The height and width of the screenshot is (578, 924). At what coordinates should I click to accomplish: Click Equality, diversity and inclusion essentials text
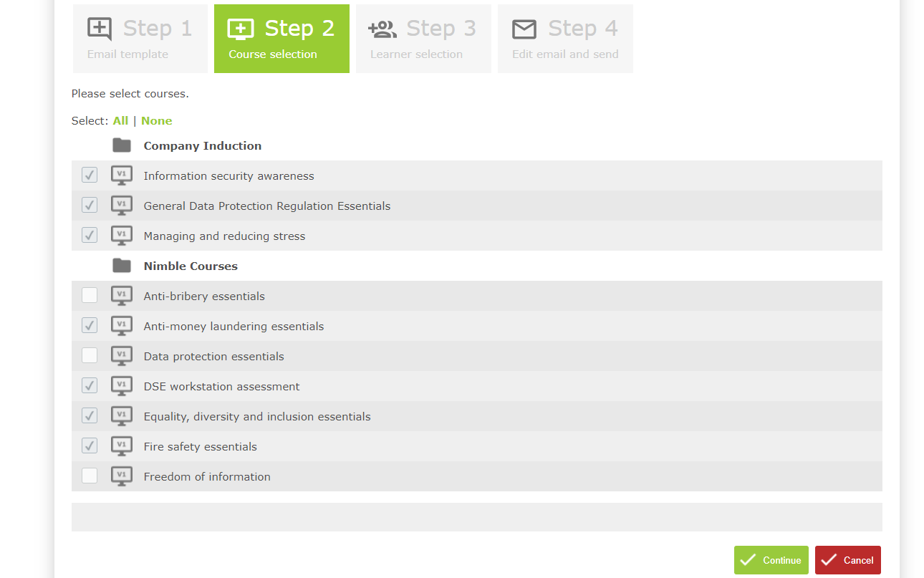[x=257, y=417]
